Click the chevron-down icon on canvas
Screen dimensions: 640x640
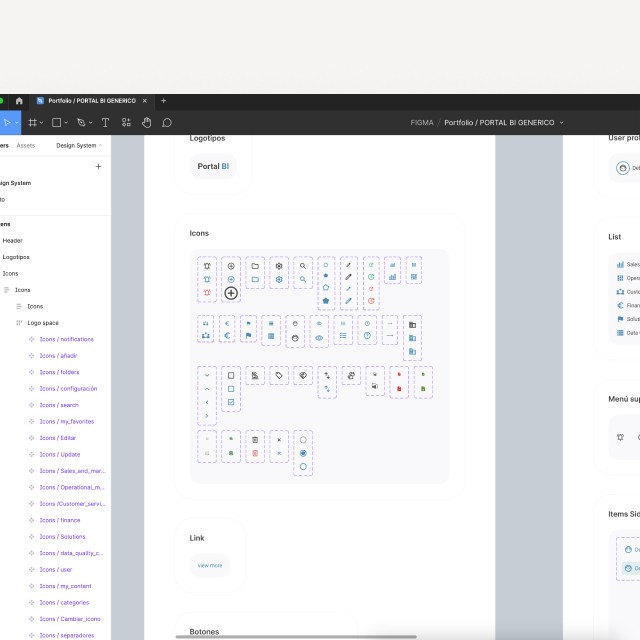coord(207,376)
